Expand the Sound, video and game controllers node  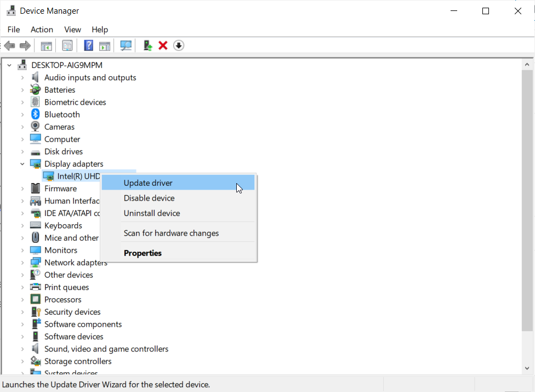click(22, 349)
